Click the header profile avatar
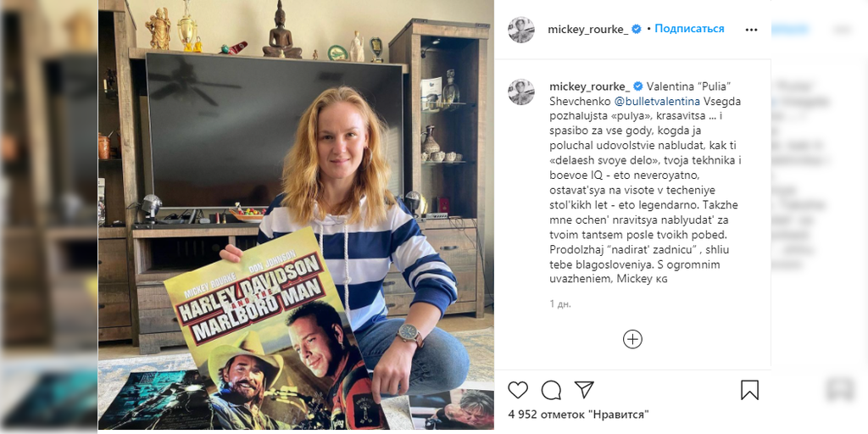 (x=521, y=30)
